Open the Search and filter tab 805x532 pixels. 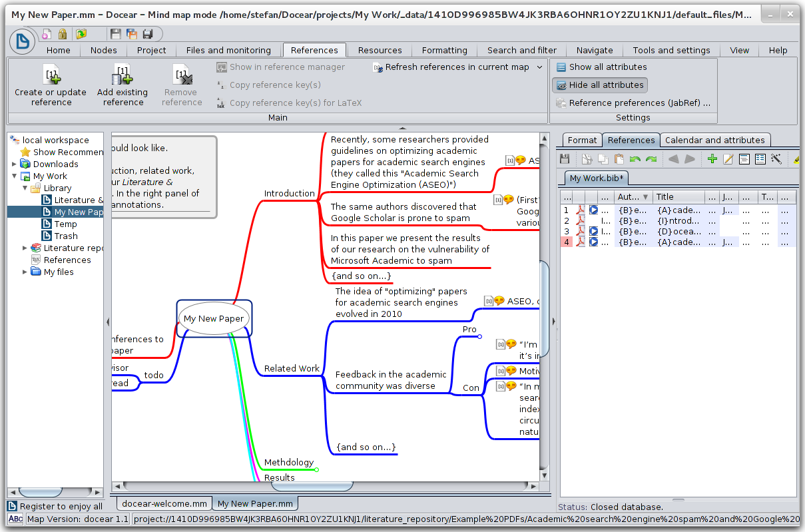522,50
